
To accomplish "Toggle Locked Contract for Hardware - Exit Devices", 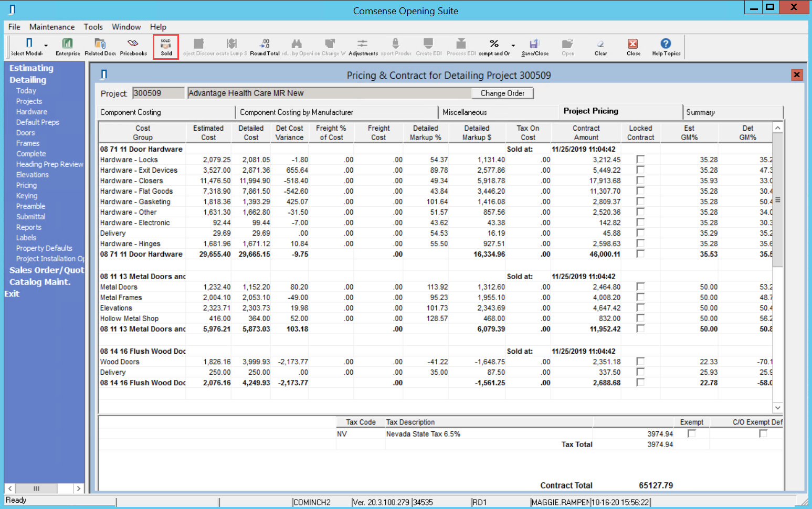I will 640,169.
